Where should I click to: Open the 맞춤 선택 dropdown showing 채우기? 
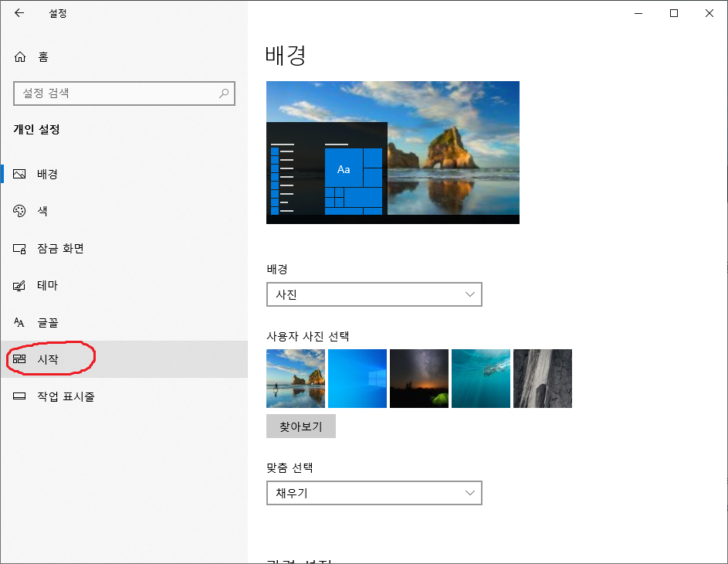374,493
